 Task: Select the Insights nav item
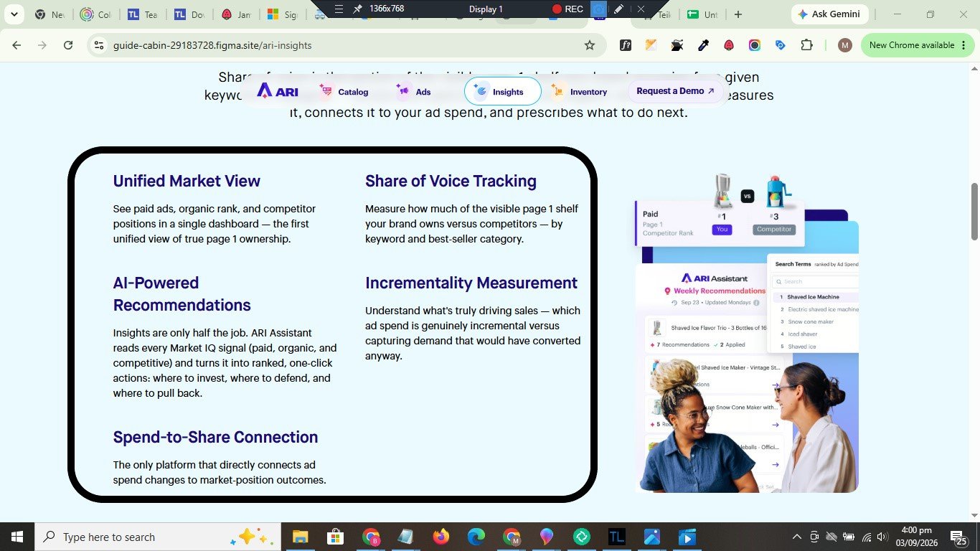point(502,91)
